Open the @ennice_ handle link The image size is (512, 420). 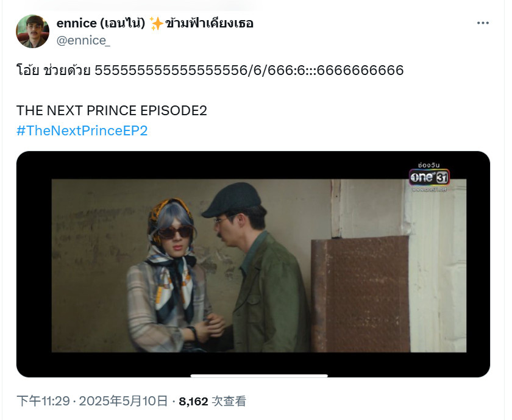[84, 40]
